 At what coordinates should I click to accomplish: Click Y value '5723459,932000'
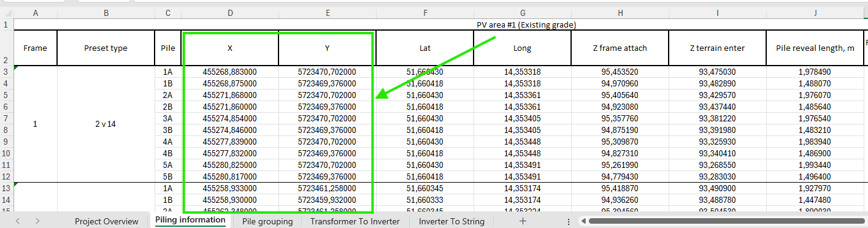[328, 200]
